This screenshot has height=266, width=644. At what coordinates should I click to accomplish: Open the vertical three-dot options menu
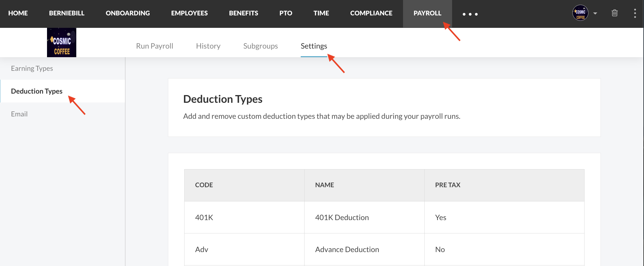point(635,13)
